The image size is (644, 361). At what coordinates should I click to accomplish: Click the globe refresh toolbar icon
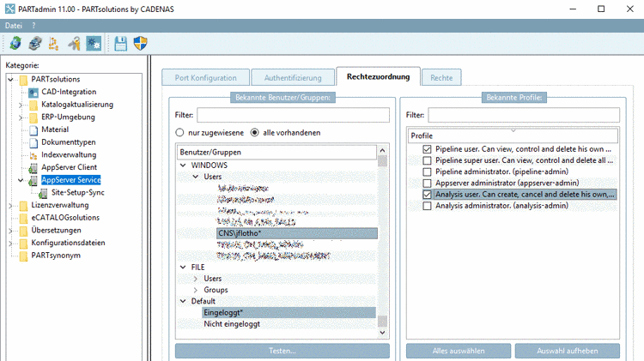pyautogui.click(x=15, y=43)
